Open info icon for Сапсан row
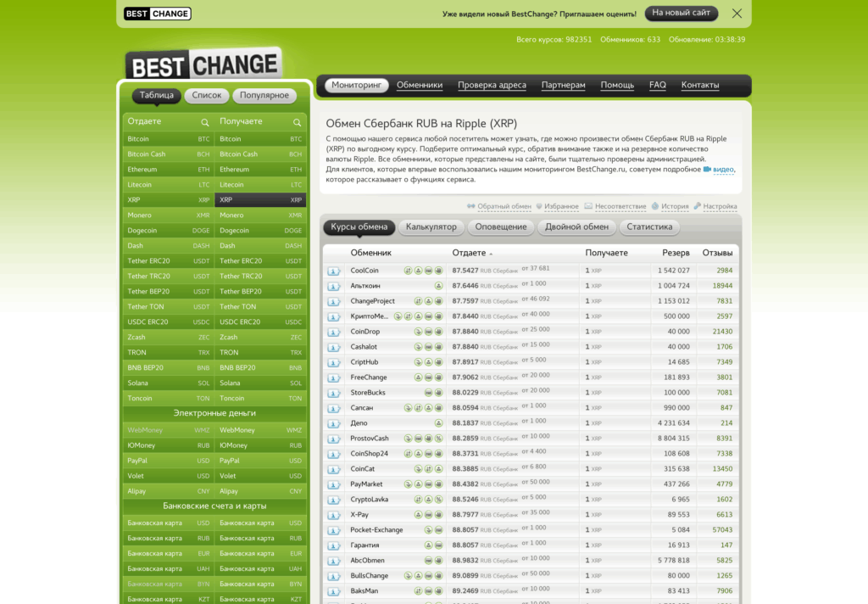This screenshot has height=604, width=868. (334, 408)
